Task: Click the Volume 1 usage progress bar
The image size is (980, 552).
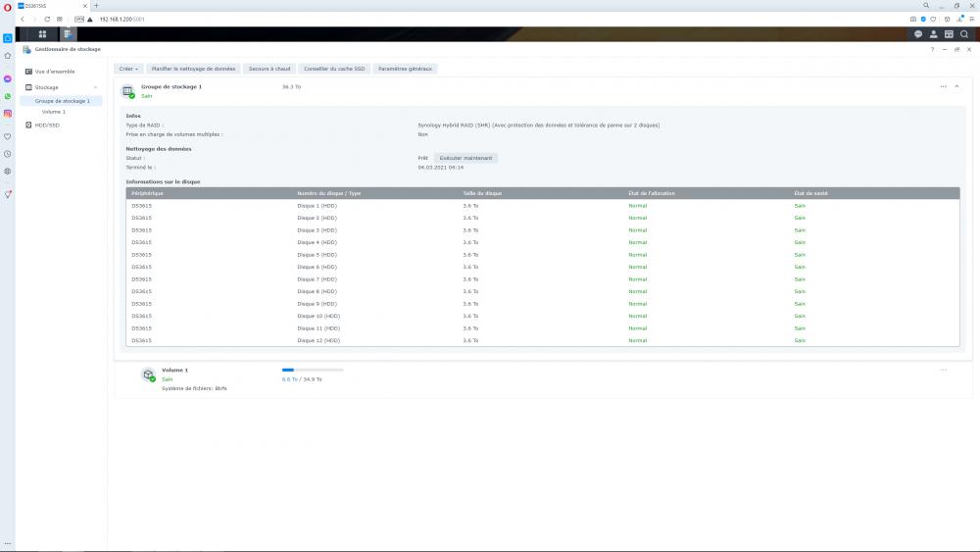Action: coord(312,371)
